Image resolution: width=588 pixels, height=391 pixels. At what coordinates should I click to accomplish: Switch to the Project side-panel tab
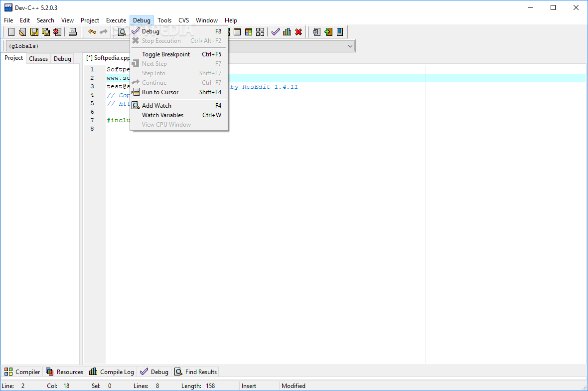[13, 58]
